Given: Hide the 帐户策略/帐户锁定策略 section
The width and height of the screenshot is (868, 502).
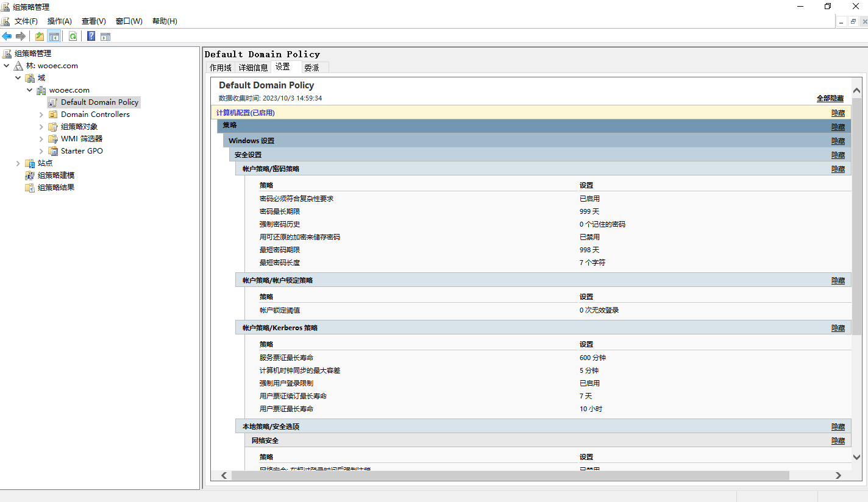Looking at the screenshot, I should coord(838,280).
